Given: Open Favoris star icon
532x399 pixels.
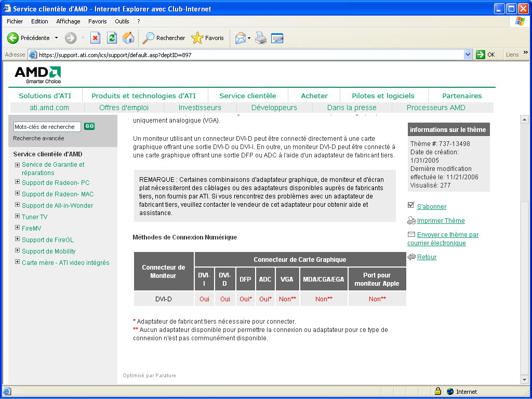Looking at the screenshot, I should 197,38.
